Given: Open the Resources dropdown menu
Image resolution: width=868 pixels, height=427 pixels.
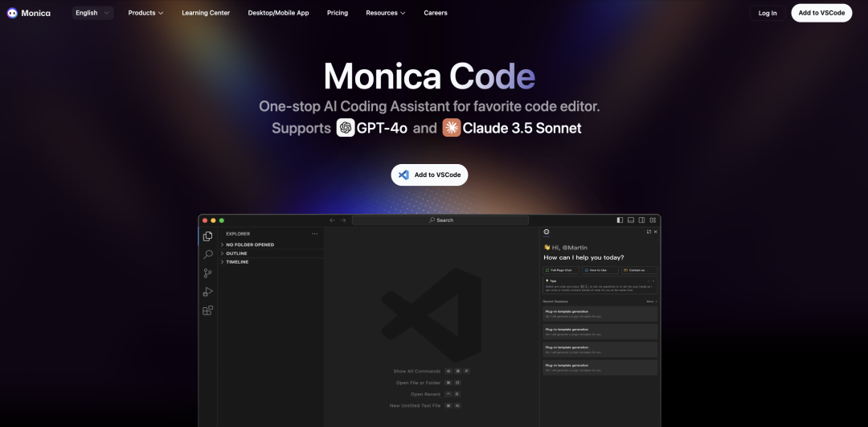Looking at the screenshot, I should (x=385, y=13).
